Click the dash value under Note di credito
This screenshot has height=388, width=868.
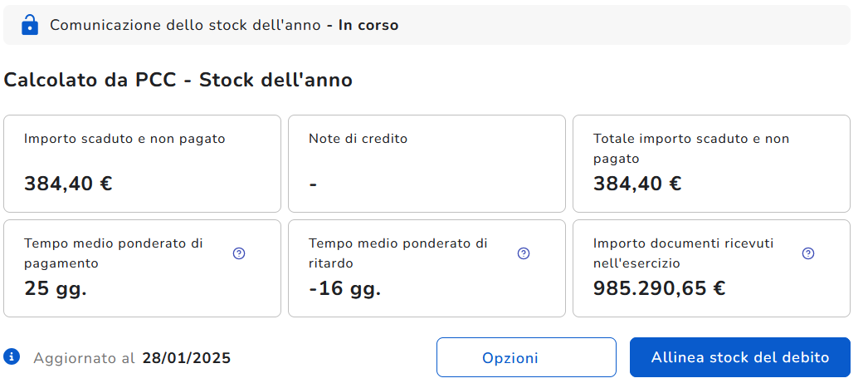click(313, 184)
